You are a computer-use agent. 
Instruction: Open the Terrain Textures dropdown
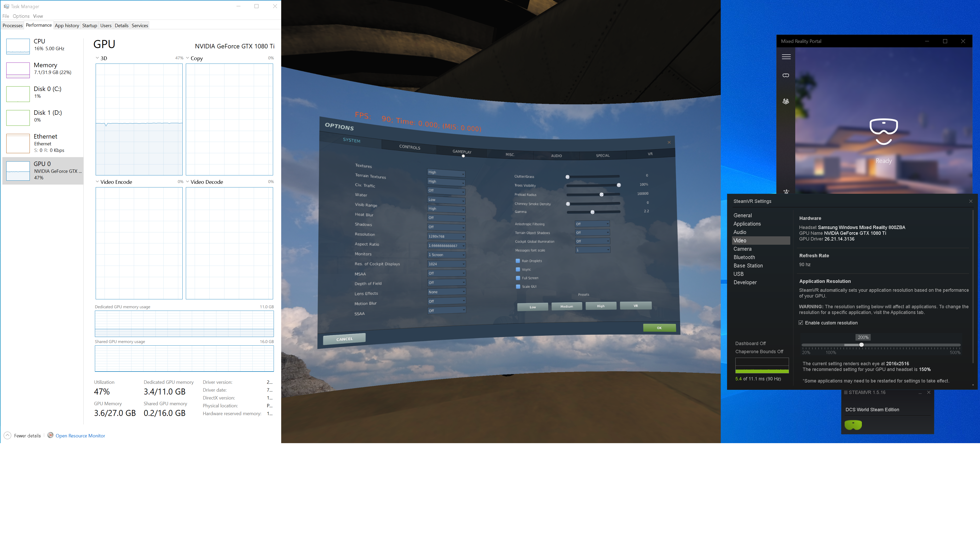[x=446, y=182]
